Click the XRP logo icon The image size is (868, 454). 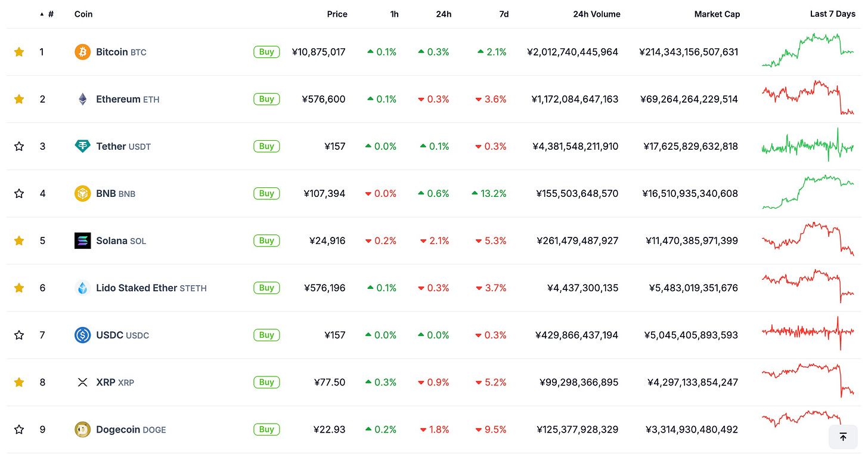(82, 382)
